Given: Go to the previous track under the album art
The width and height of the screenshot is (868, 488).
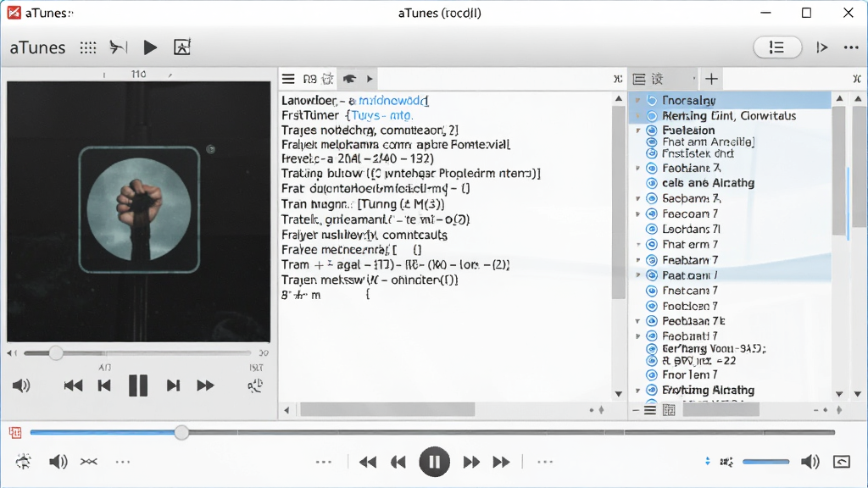Looking at the screenshot, I should click(x=104, y=385).
